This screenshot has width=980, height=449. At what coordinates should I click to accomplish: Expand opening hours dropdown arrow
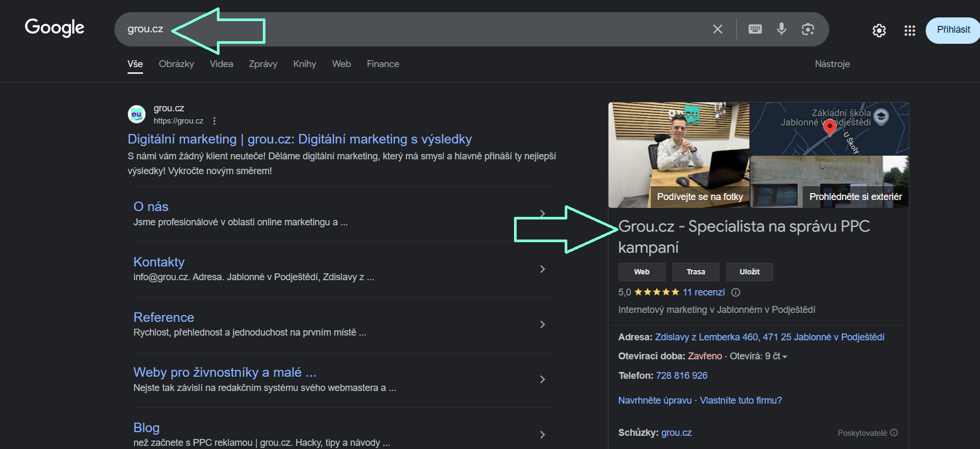tap(785, 357)
